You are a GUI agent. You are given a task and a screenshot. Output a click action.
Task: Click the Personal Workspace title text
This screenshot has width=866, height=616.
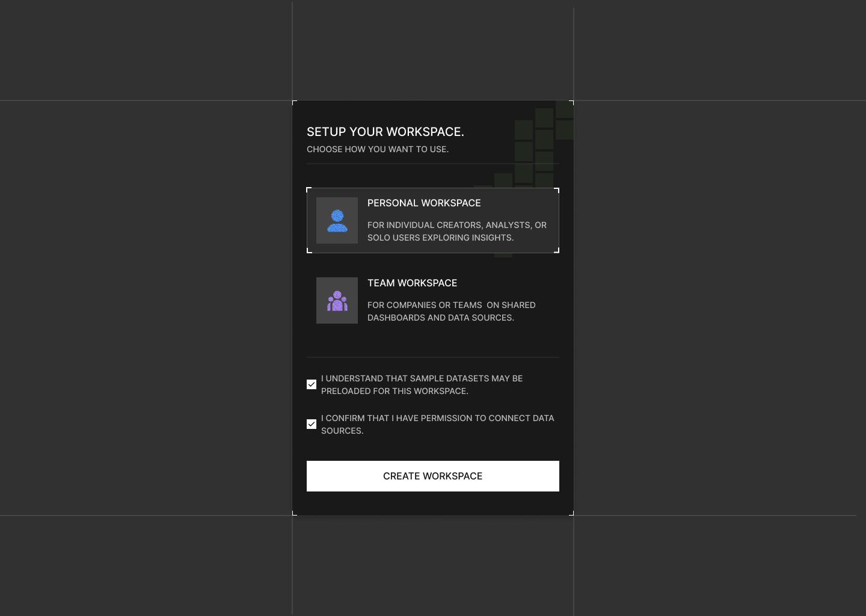[424, 203]
